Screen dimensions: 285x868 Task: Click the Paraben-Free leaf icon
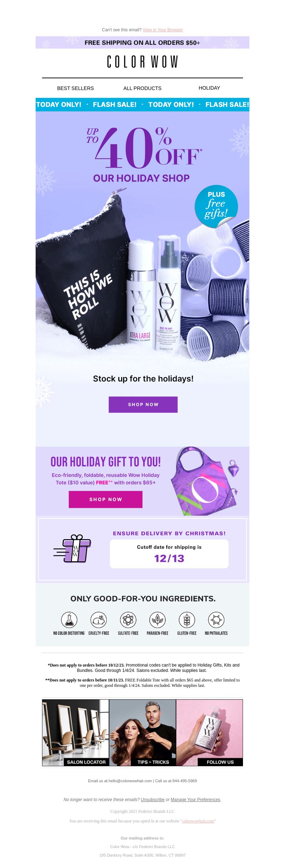[157, 620]
